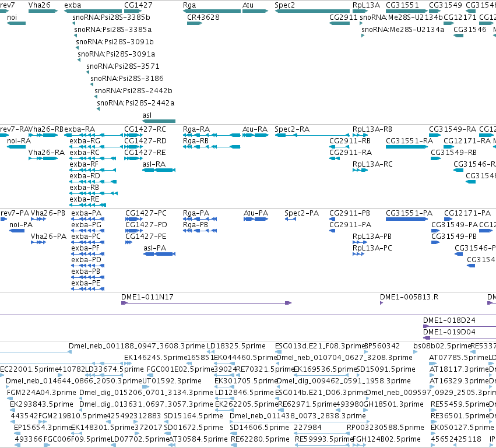The width and height of the screenshot is (496, 448).
Task: Select the LD18325.5prime EST label
Action: coord(236,346)
